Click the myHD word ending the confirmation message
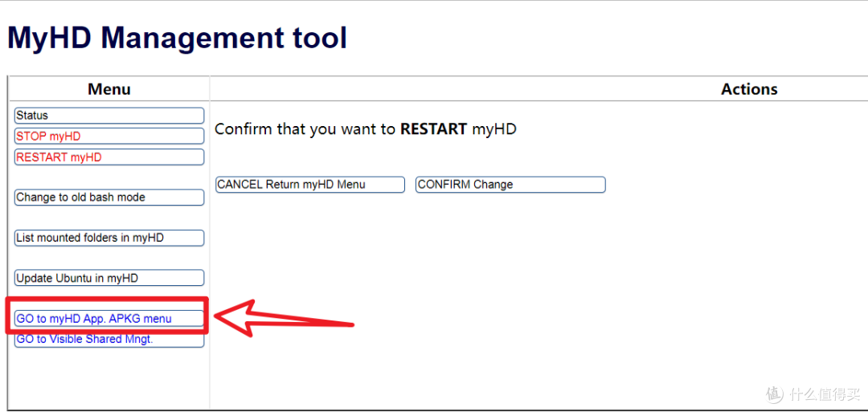Viewport: 868px width, 412px height. coord(493,128)
